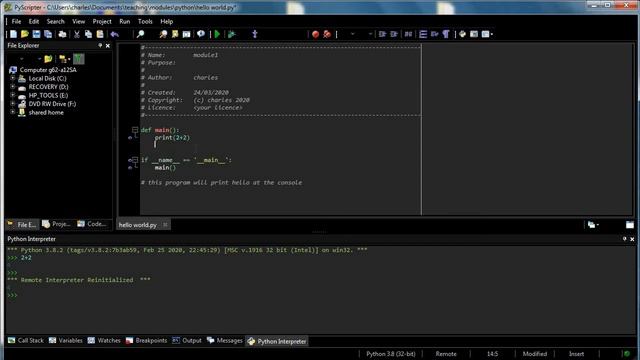Click the Python interpreter icon in the toolbar
Viewport: 640px width, 360px height.
[x=462, y=34]
